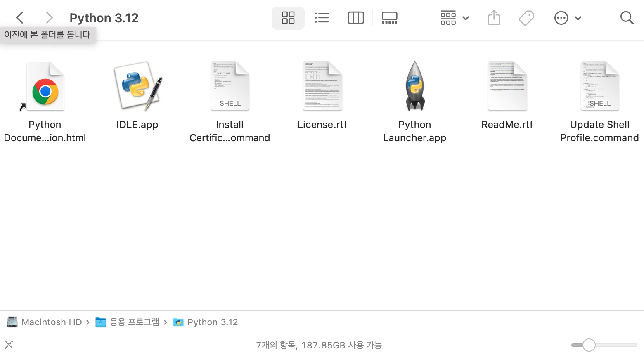This screenshot has height=355, width=644.
Task: Click the Python Launcher.app name label
Action: pyautogui.click(x=415, y=131)
